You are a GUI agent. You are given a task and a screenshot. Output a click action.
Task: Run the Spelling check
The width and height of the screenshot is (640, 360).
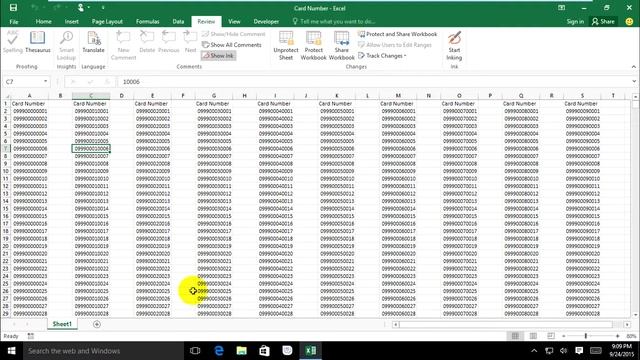click(x=13, y=42)
